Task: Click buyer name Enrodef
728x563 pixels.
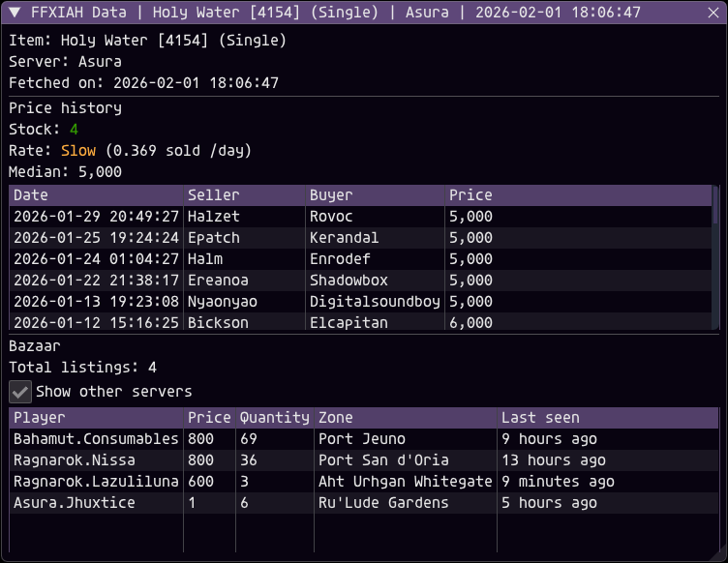Action: pos(340,259)
